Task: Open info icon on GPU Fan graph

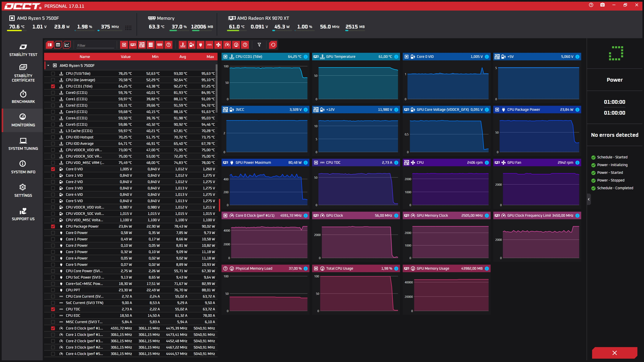Action: tap(577, 163)
